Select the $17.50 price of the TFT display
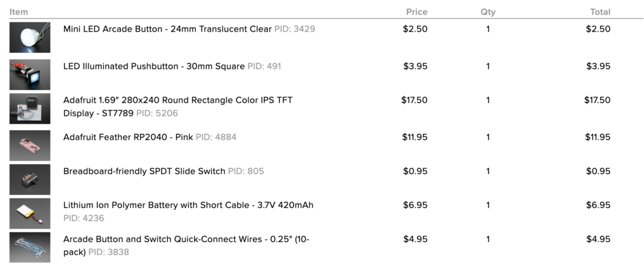 point(414,100)
